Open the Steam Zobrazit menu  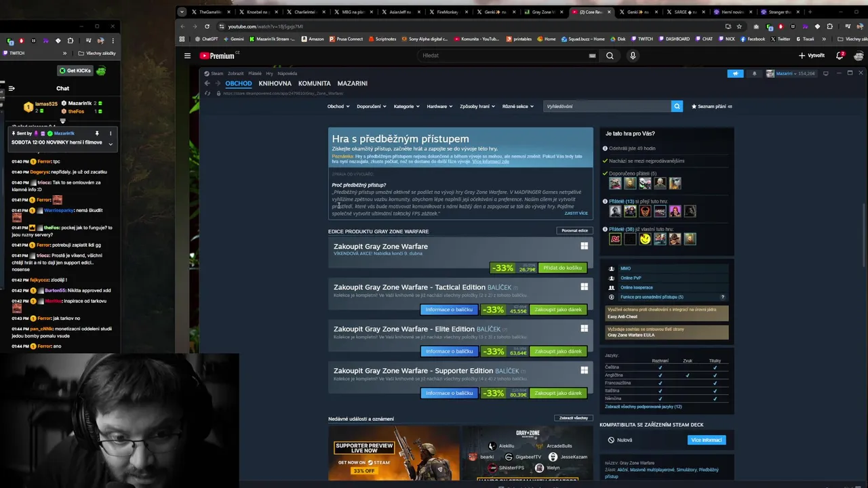click(235, 73)
